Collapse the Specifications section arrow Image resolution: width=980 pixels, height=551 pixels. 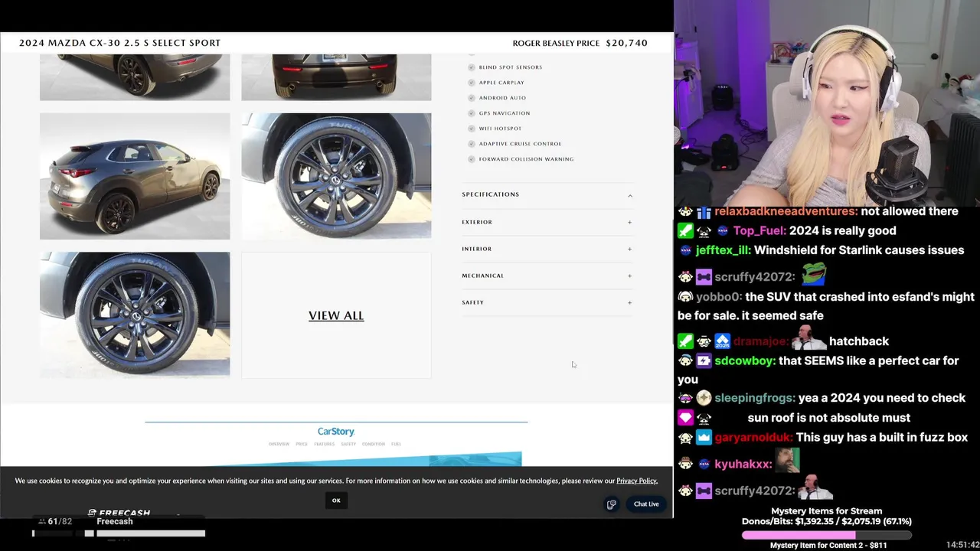click(630, 195)
